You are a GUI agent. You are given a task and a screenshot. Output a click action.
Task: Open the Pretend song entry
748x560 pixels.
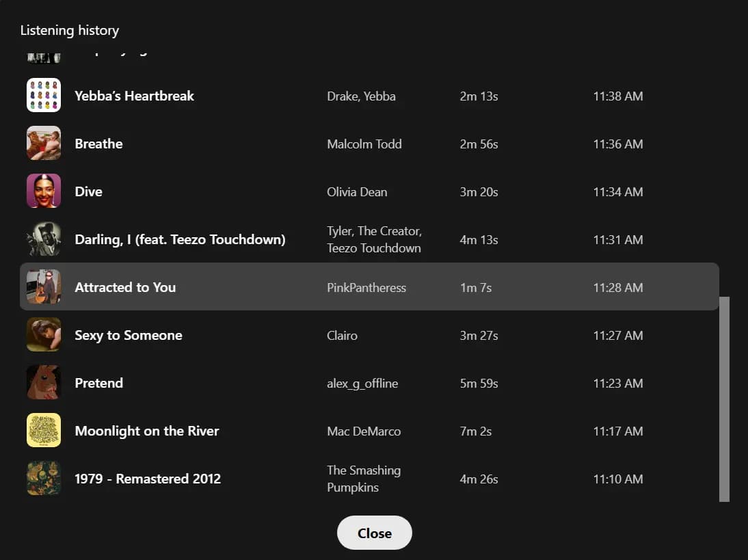pyautogui.click(x=98, y=383)
